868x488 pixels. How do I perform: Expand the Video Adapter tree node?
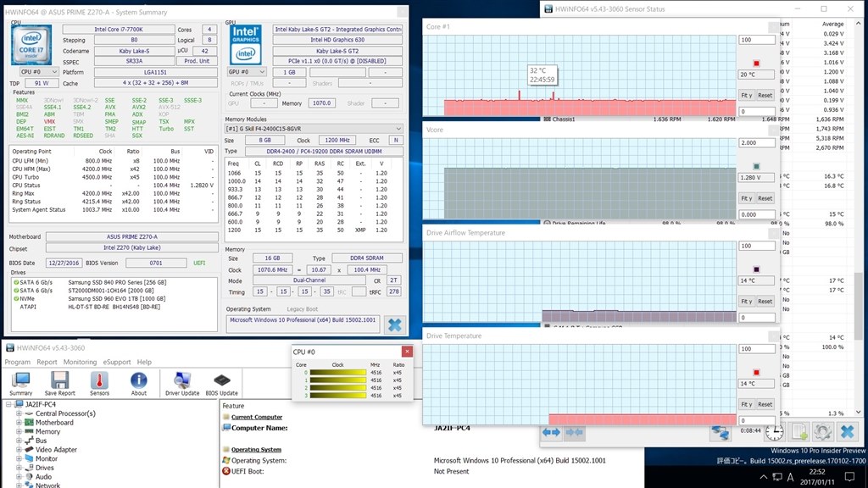pos(19,449)
